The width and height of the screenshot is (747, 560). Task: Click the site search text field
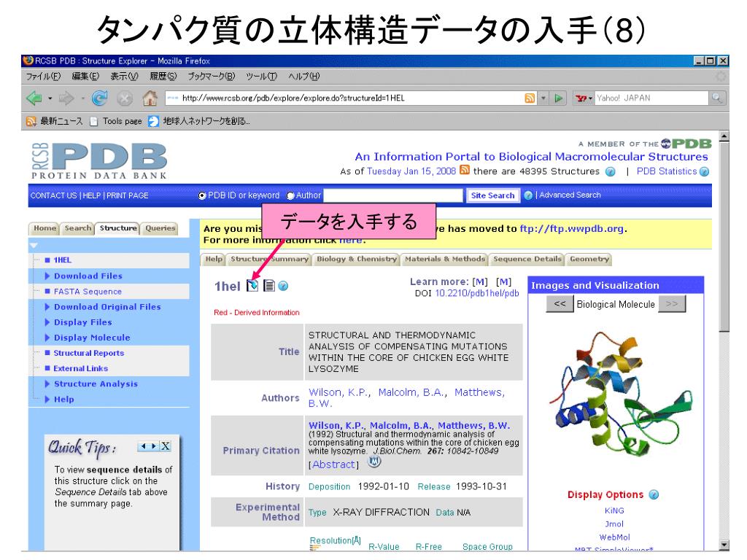[x=393, y=195]
